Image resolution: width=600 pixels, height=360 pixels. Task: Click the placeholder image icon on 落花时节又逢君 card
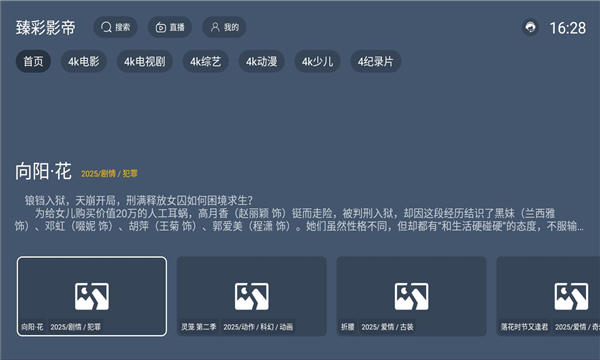click(571, 296)
